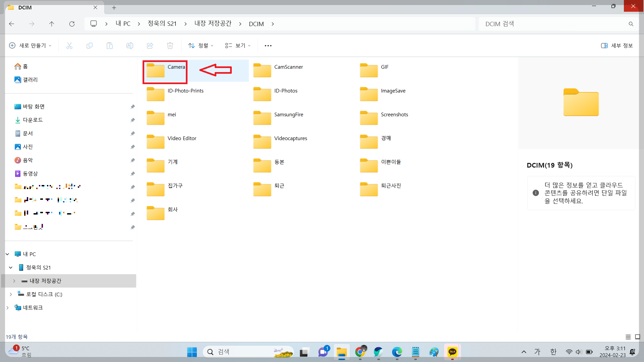Launch Chrome from the taskbar
The height and width of the screenshot is (362, 644).
click(361, 352)
